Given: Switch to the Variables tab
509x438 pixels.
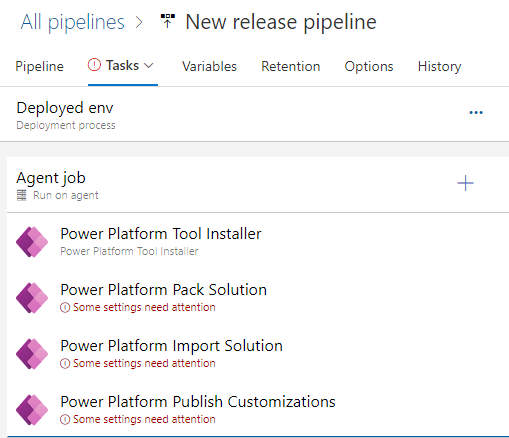Looking at the screenshot, I should point(209,66).
